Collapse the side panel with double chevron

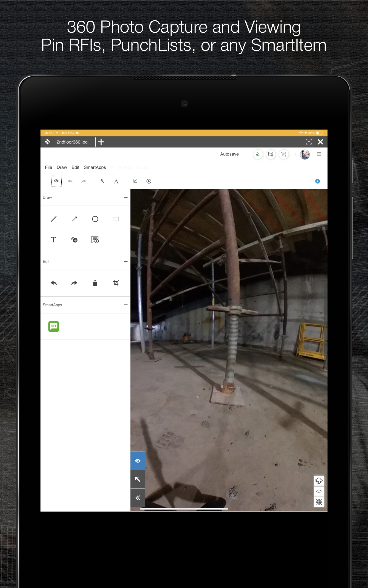[138, 498]
